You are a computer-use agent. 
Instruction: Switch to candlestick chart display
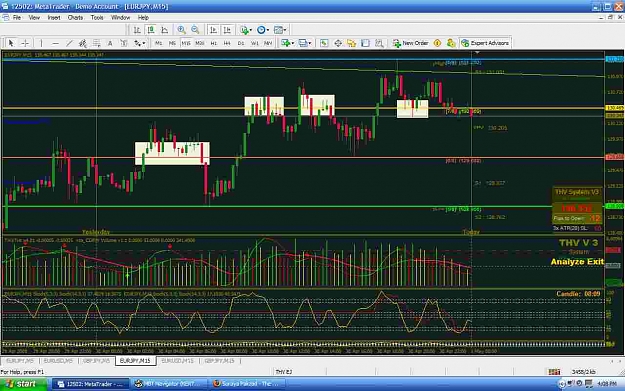(x=151, y=30)
